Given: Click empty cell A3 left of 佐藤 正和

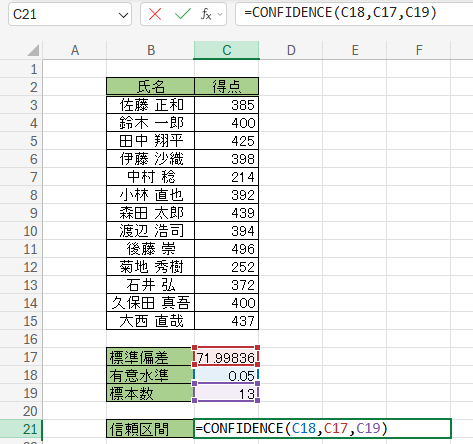Looking at the screenshot, I should (x=75, y=105).
